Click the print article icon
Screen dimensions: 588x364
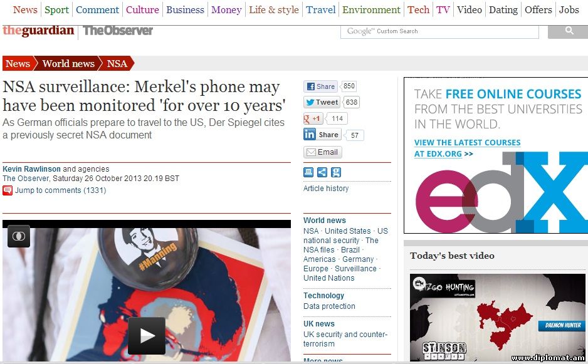(x=308, y=172)
